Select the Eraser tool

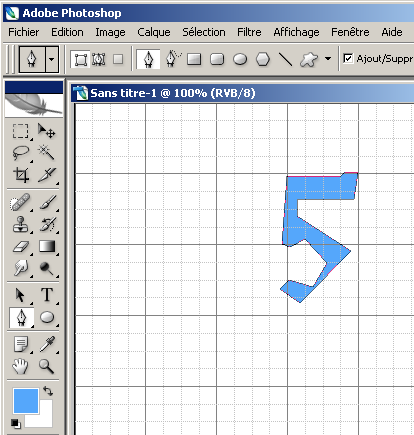(20, 247)
